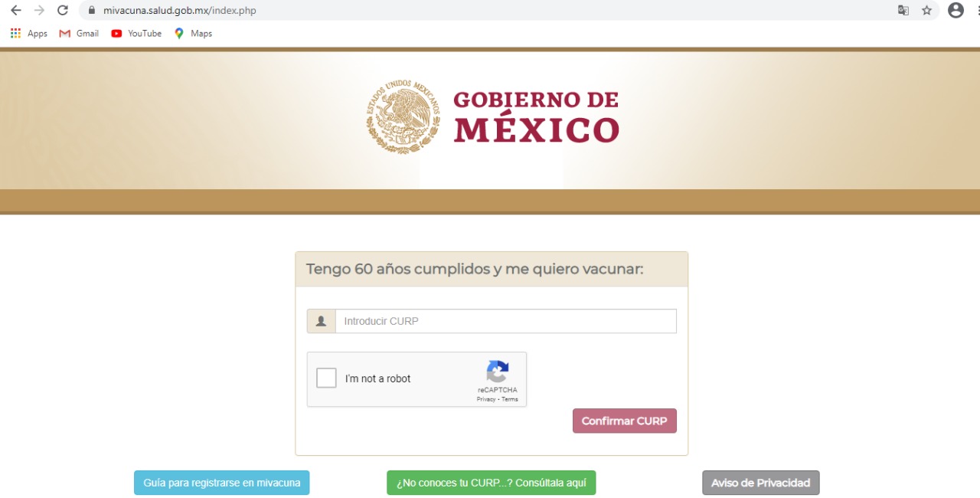The width and height of the screenshot is (980, 498).
Task: Open the Maps bookmark
Action: pos(193,33)
